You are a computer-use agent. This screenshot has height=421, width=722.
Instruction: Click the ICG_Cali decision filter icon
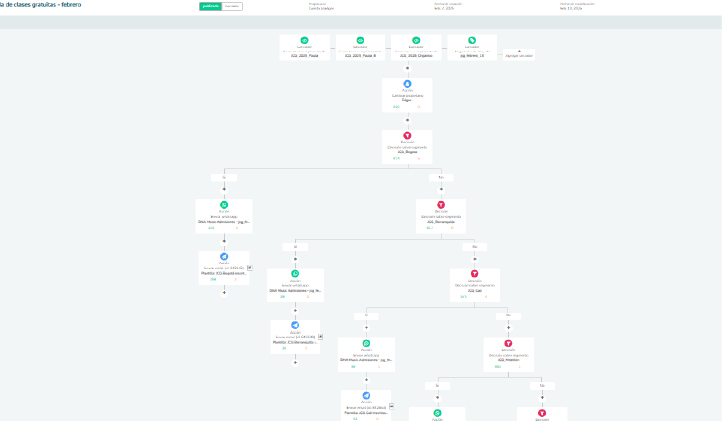coord(474,273)
